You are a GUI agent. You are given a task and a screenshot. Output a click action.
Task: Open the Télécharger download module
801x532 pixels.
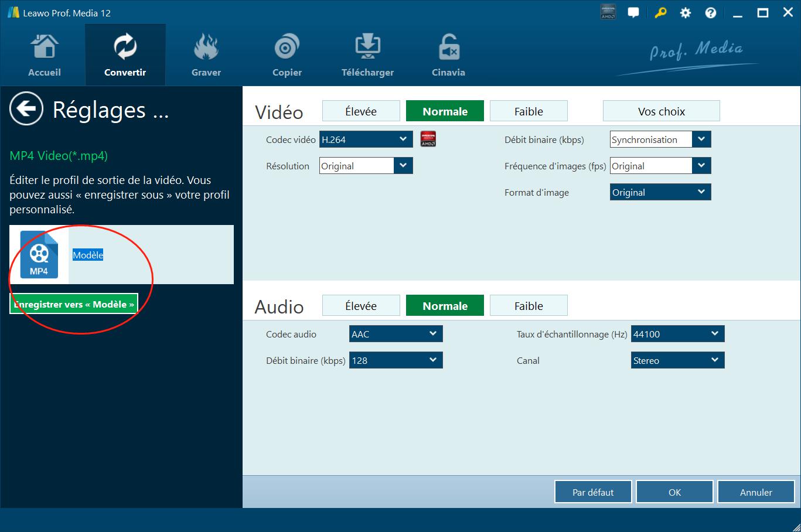click(x=367, y=56)
